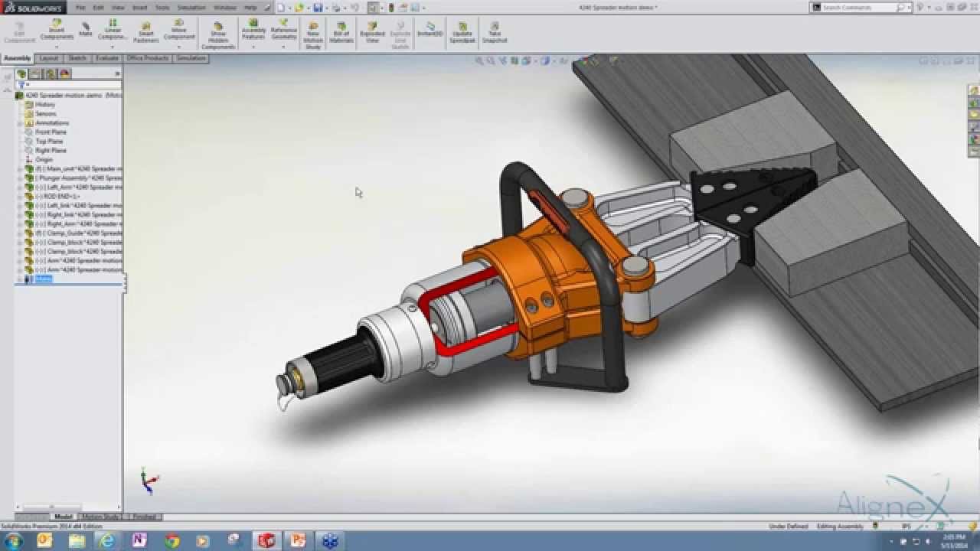Viewport: 980px width, 551px height.
Task: Expand the Annotations tree node
Action: tap(20, 122)
